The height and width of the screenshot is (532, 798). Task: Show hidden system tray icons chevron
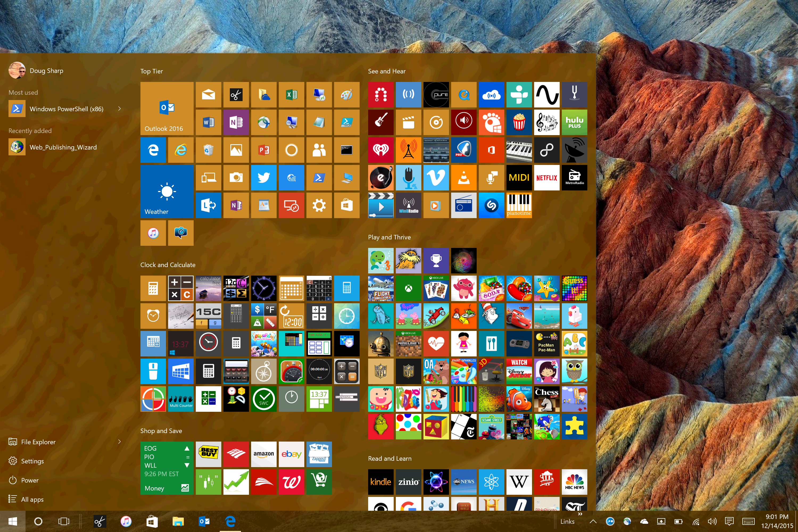pyautogui.click(x=593, y=521)
